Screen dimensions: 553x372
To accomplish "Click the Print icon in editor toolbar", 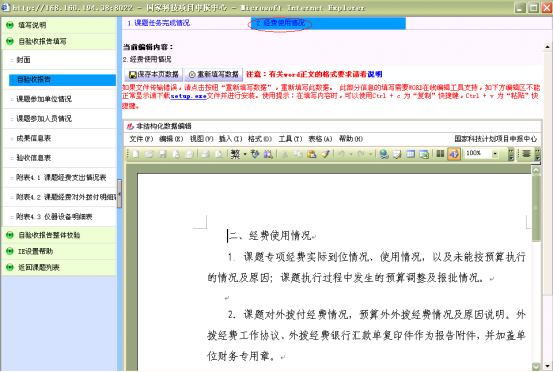I will tap(206, 154).
